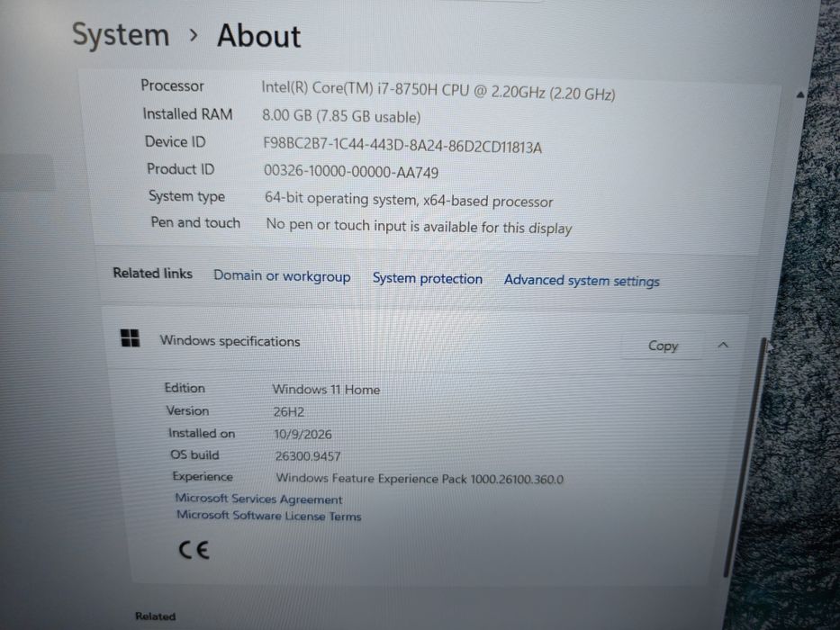Click the Processor label

pos(173,85)
